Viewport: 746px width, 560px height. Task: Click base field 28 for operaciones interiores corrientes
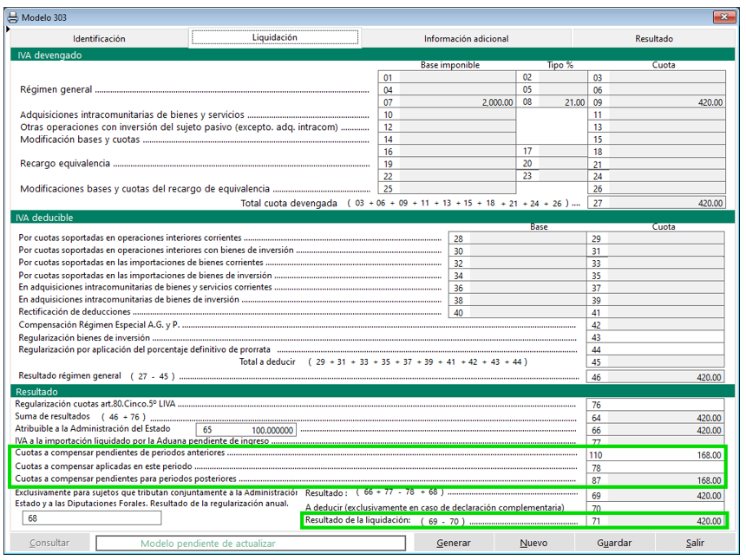click(x=517, y=238)
